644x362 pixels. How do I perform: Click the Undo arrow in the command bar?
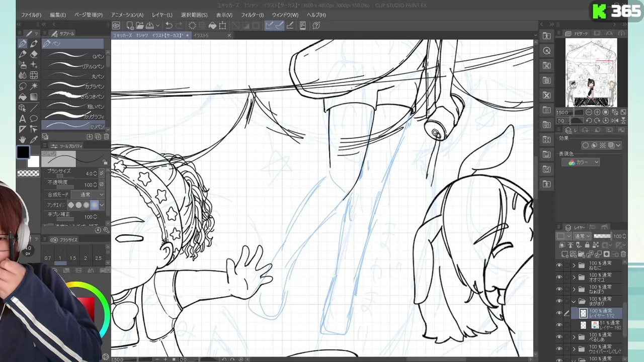click(x=169, y=25)
